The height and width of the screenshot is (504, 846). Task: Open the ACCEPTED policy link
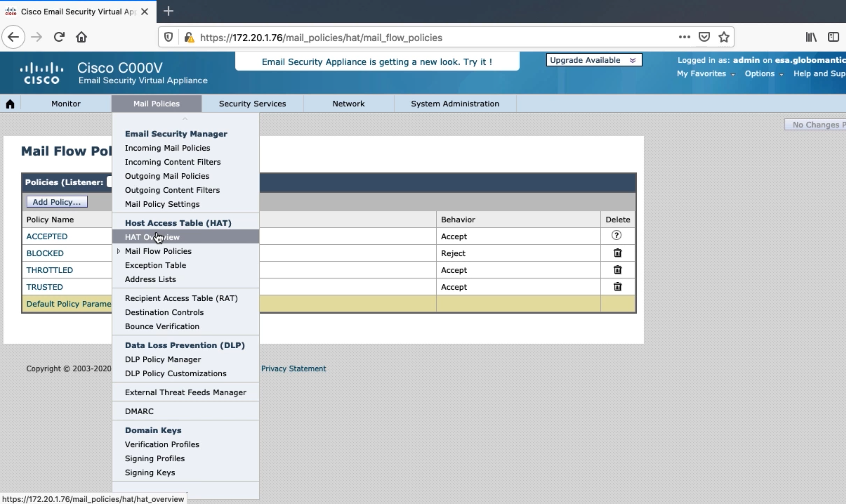click(x=47, y=236)
